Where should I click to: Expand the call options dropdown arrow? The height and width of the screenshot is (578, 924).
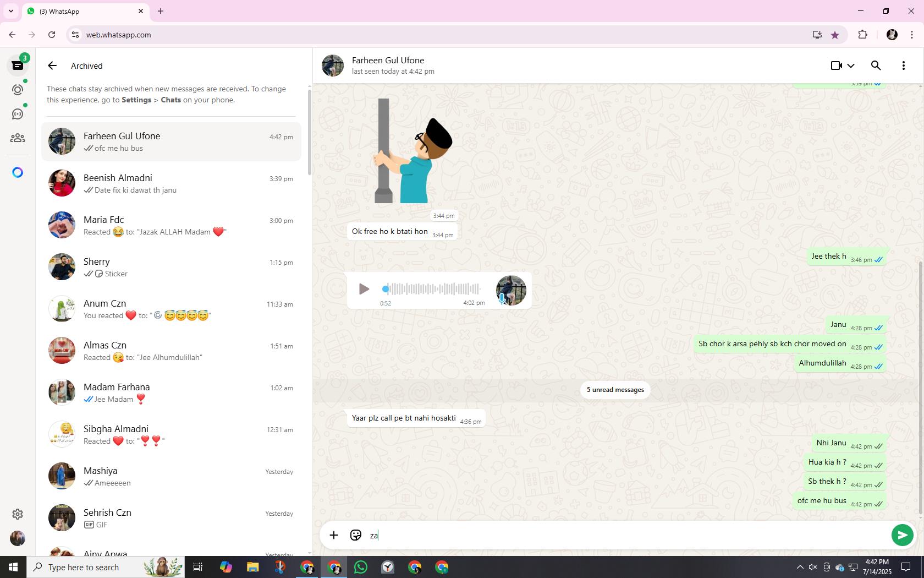coord(851,66)
